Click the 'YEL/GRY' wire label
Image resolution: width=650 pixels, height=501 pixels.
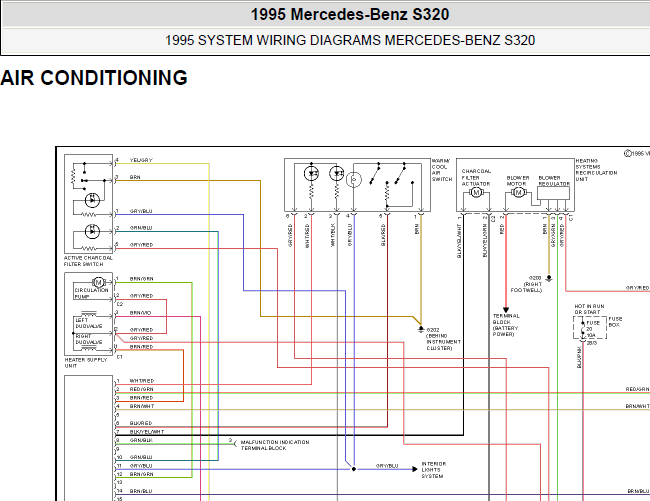pyautogui.click(x=141, y=160)
